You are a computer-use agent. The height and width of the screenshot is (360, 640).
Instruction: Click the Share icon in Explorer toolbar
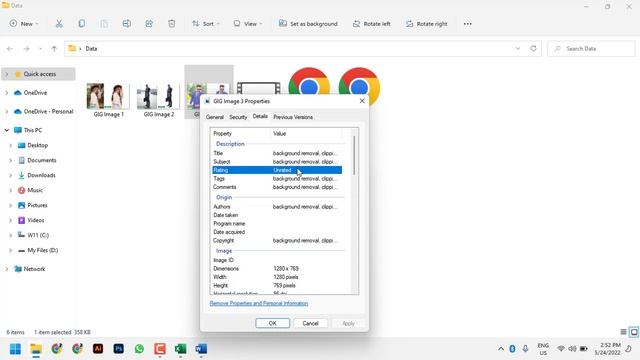(149, 24)
